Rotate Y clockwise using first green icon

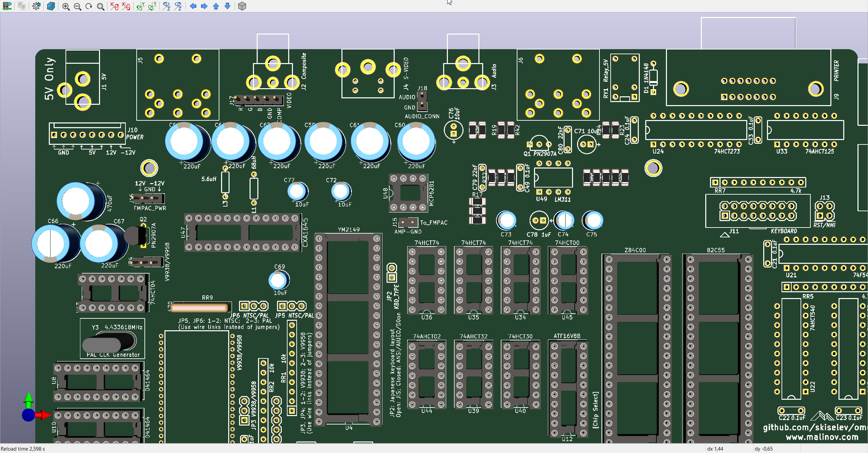click(140, 6)
